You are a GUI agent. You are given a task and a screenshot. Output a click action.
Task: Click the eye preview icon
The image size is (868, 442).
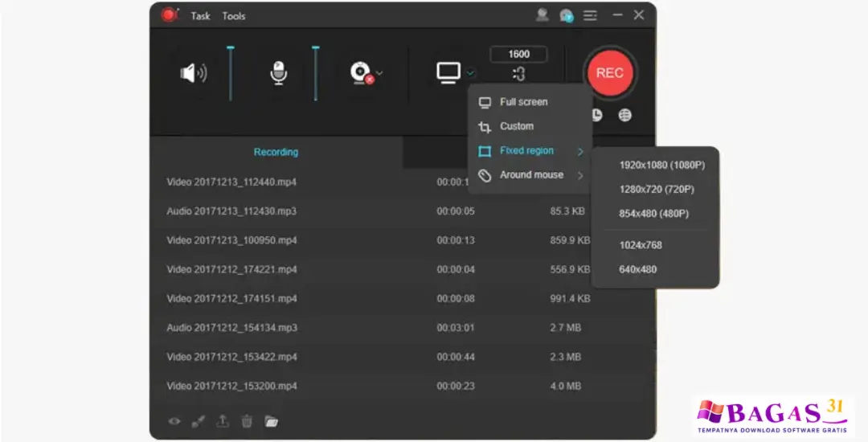(174, 422)
